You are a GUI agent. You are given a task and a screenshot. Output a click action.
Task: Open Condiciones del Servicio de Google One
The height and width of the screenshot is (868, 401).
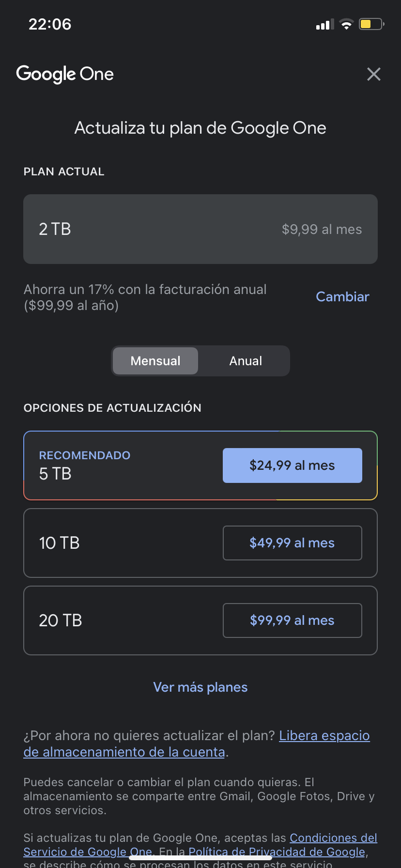[x=333, y=838]
